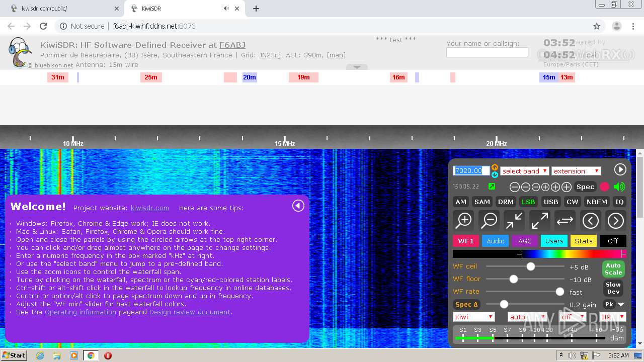644x362 pixels.
Task: Click the green link arrow icon beside 15605.22
Action: 492,187
